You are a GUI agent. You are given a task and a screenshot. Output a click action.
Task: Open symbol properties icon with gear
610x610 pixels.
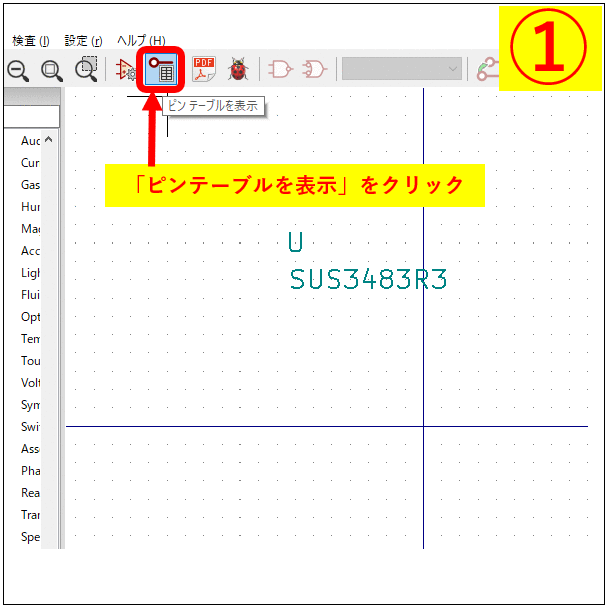pyautogui.click(x=126, y=70)
